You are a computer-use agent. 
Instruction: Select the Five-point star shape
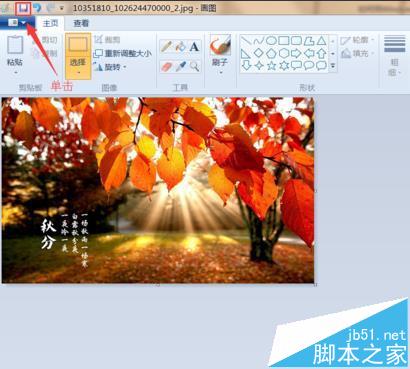tap(271, 65)
